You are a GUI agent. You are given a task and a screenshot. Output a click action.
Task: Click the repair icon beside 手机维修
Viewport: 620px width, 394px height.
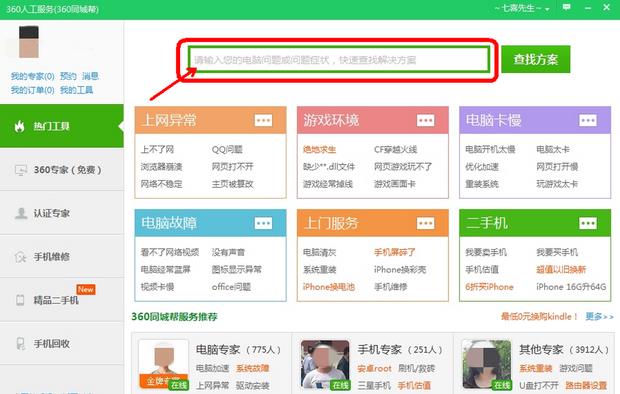pos(21,257)
